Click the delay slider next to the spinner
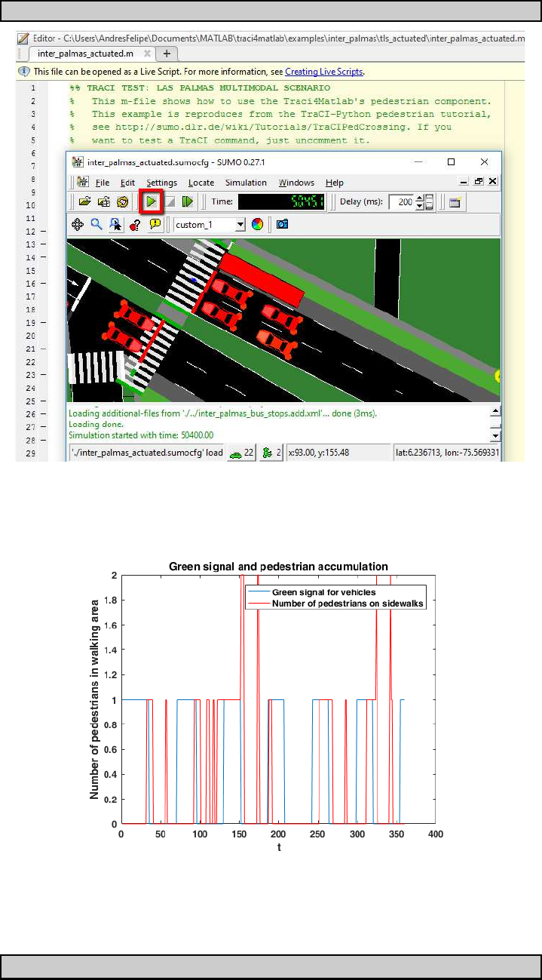The height and width of the screenshot is (980, 542). 430,202
